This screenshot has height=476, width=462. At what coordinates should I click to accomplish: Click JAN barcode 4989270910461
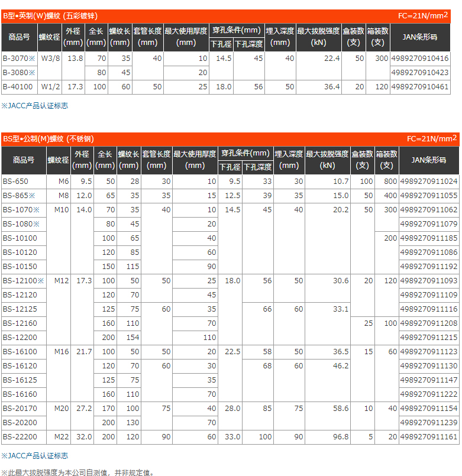[x=420, y=87]
